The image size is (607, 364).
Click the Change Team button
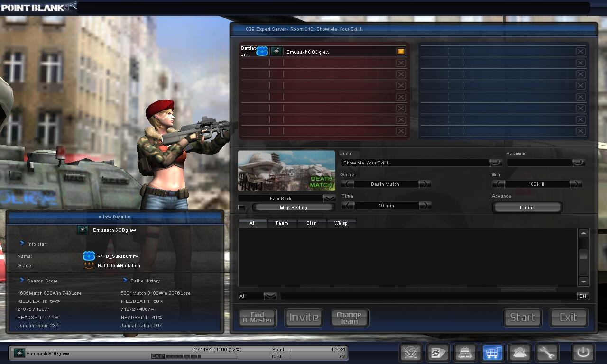pyautogui.click(x=349, y=317)
